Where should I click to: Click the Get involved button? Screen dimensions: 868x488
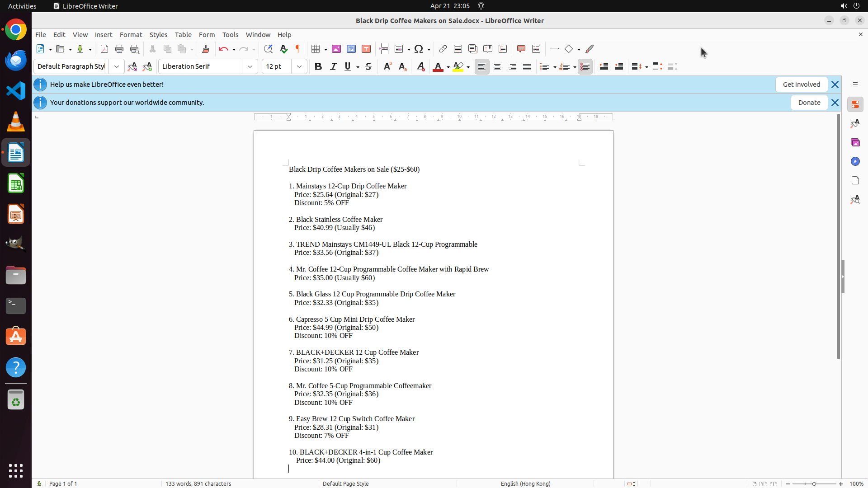point(801,84)
